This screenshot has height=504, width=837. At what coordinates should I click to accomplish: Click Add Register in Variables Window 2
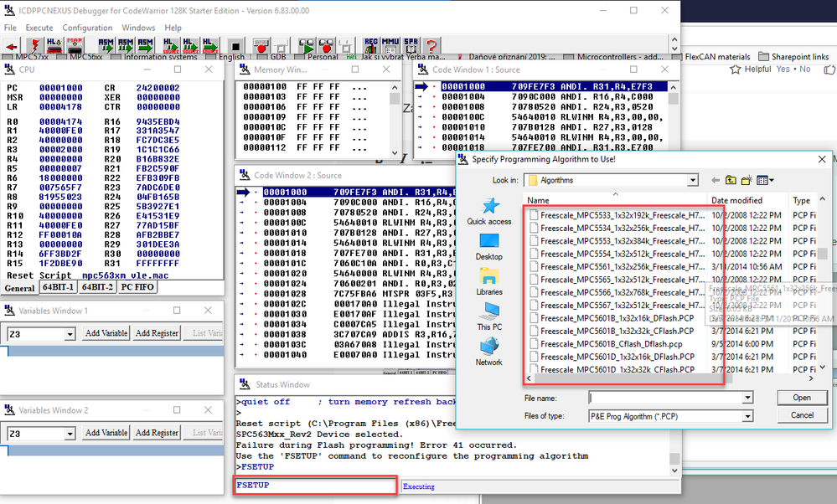[157, 433]
